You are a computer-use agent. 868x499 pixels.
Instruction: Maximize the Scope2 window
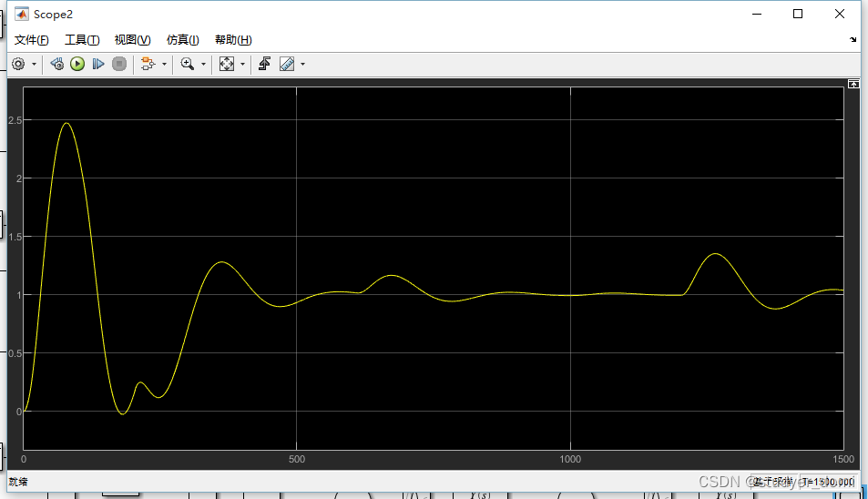point(798,14)
